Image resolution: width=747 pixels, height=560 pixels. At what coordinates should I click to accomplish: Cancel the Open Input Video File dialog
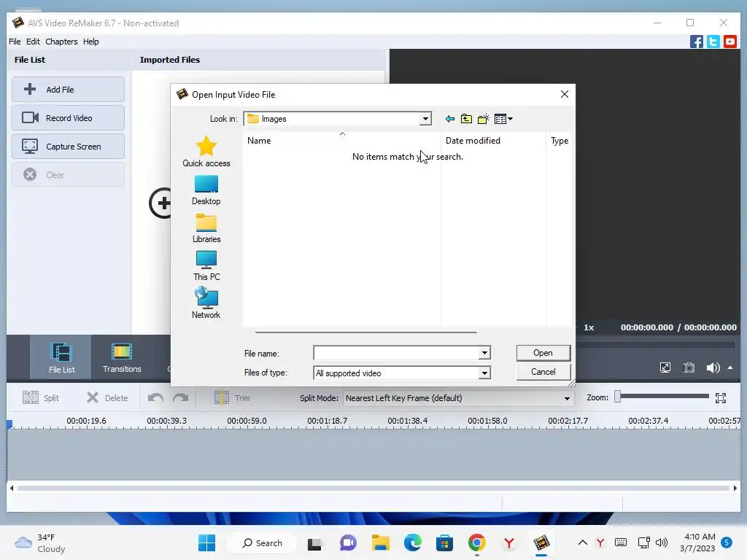pyautogui.click(x=543, y=372)
